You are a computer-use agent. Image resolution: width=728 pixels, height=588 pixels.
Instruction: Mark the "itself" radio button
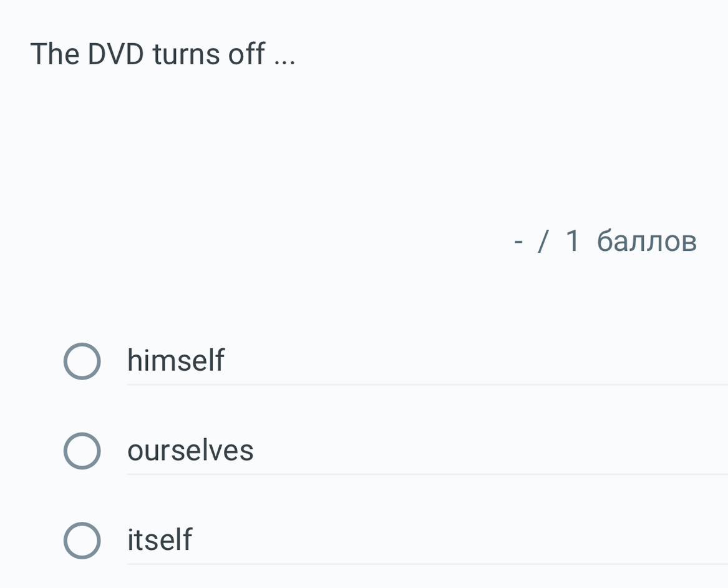[82, 540]
